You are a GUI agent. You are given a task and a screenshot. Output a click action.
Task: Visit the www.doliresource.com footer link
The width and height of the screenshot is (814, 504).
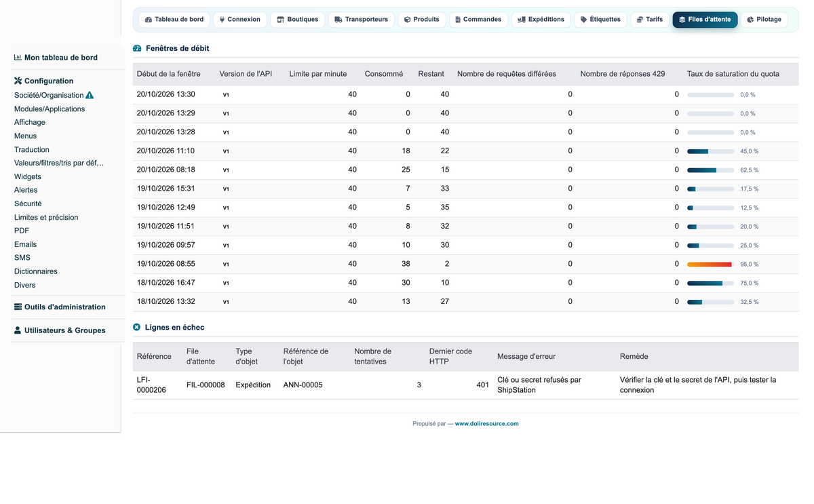point(486,423)
